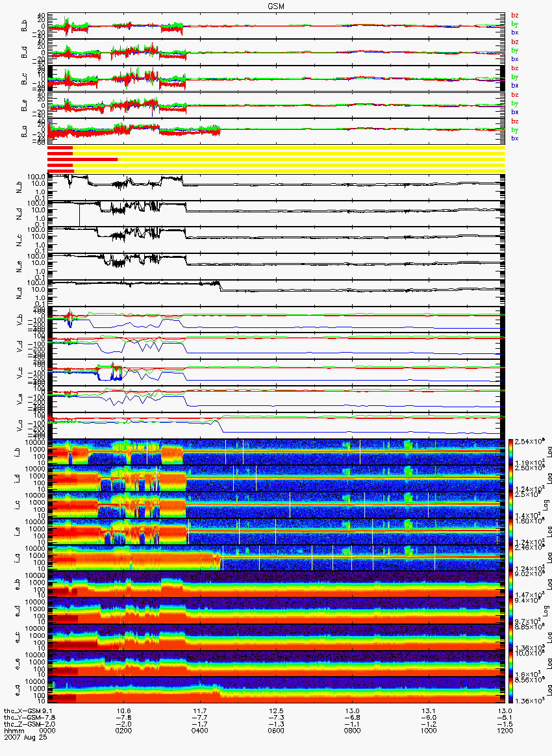Click the e_b panel rainbow color bar
This screenshot has height=756, width=552.
pyautogui.click(x=510, y=585)
